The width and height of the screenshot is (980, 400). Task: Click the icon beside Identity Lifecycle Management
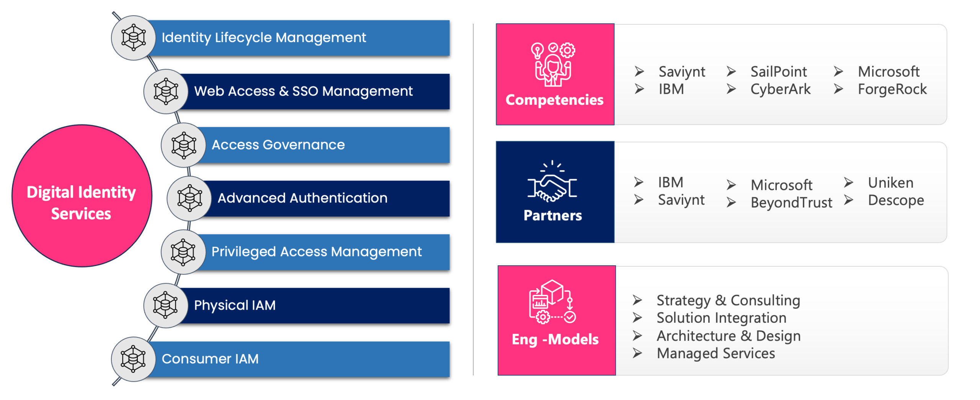133,38
